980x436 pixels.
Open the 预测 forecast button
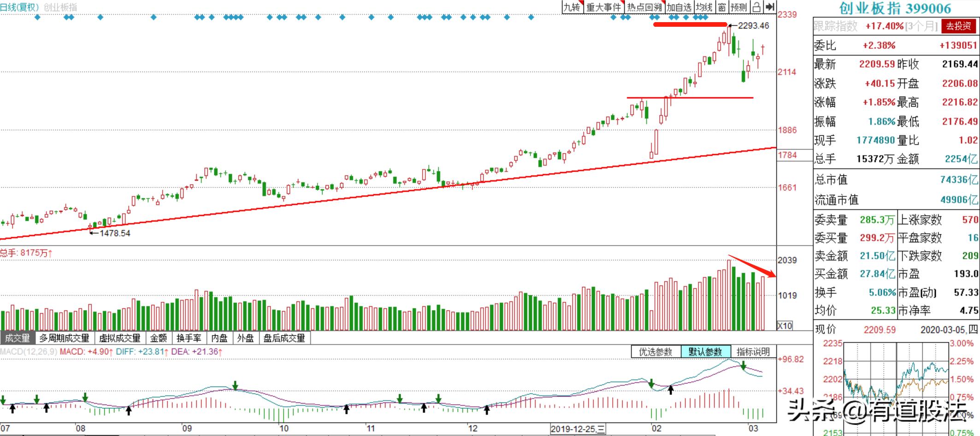point(739,7)
